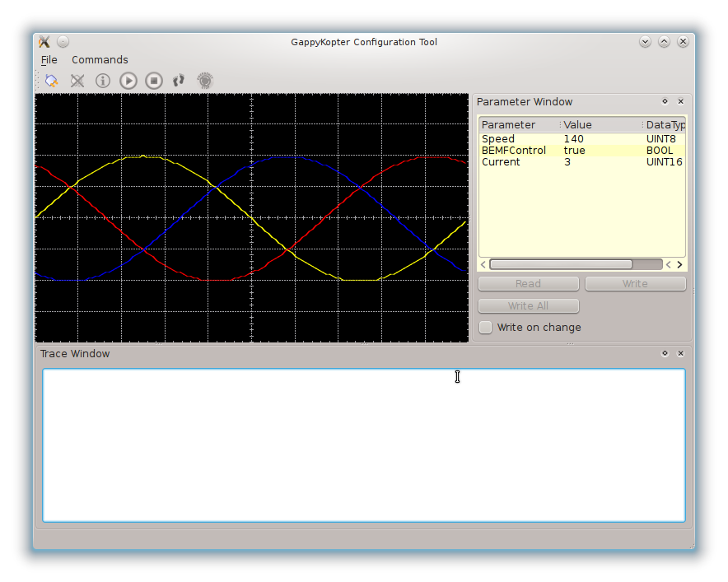Click the parameter table horizontal scrollbar thumb
The height and width of the screenshot is (582, 728).
coord(561,264)
